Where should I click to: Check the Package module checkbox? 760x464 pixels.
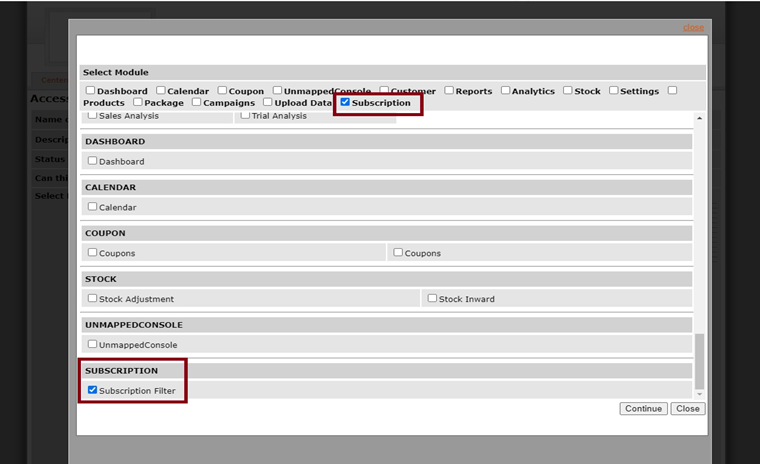click(x=138, y=102)
